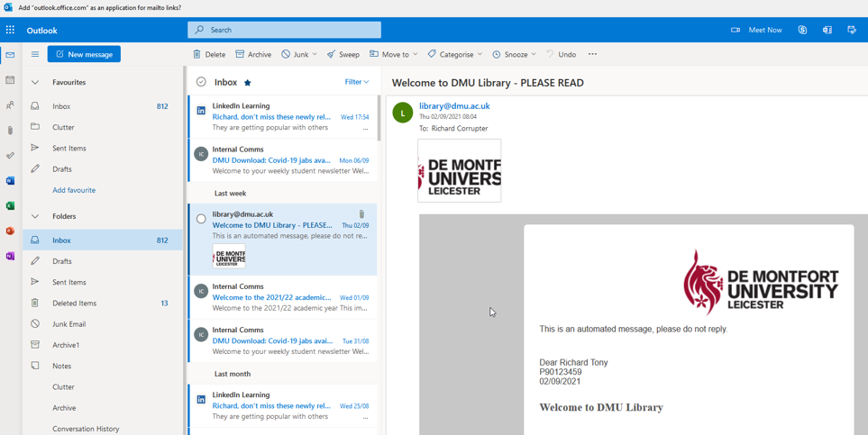Click Undo in the toolbar

(x=562, y=54)
